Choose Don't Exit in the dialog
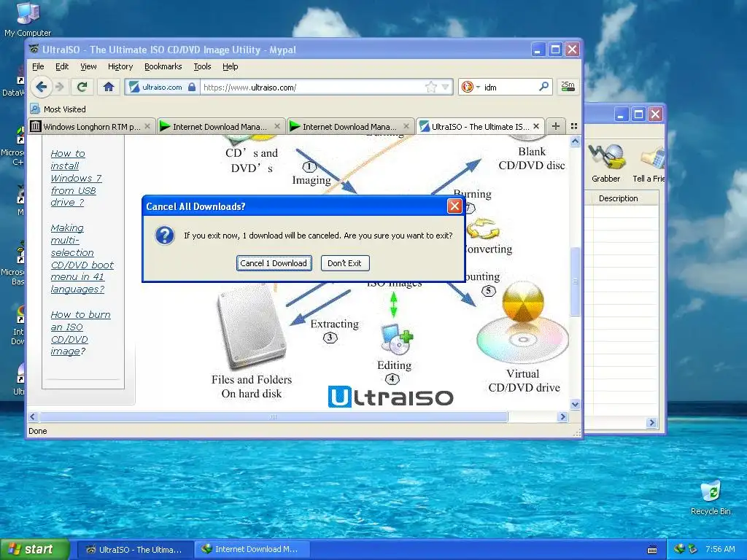This screenshot has width=747, height=560. (x=345, y=262)
